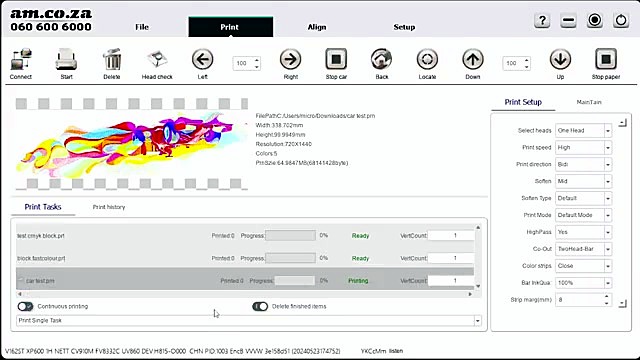Click VertCount field for test cmyk block.prt
Screen dimensions: 640x360
click(451, 236)
